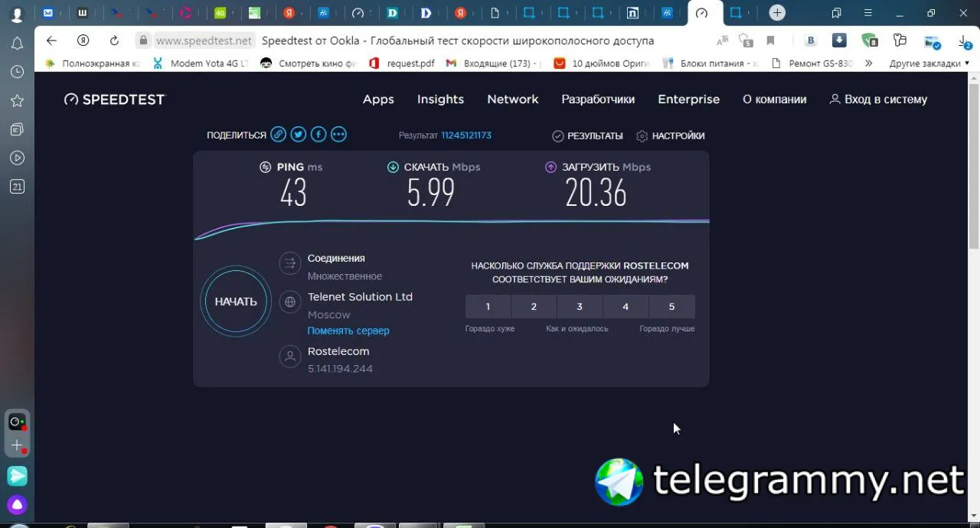This screenshot has width=980, height=528.
Task: Open Блоки питания bookmark
Action: point(710,64)
